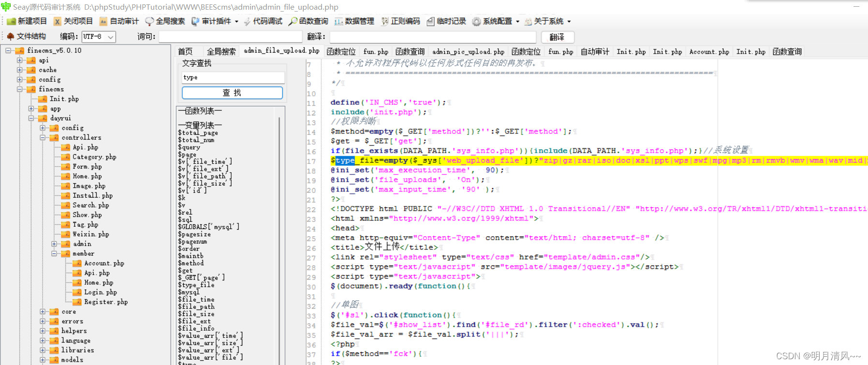Collapse the member folder node
This screenshot has height=365, width=868.
(x=54, y=253)
